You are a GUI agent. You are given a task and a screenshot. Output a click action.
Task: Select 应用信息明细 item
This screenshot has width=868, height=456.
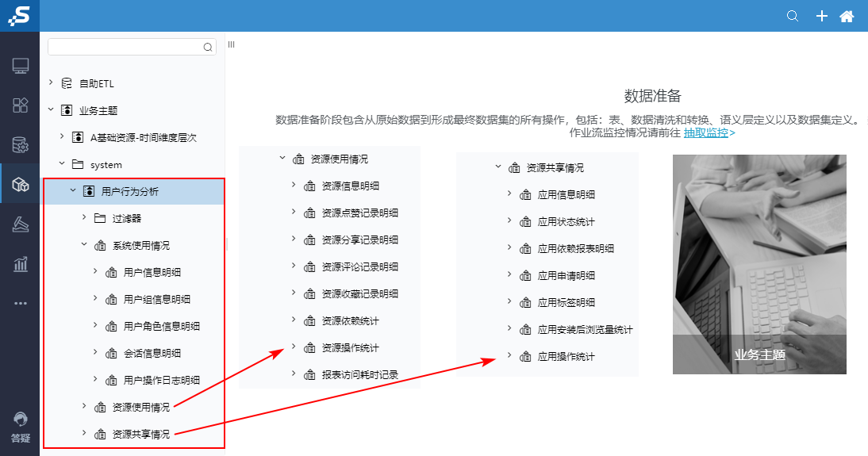point(567,195)
